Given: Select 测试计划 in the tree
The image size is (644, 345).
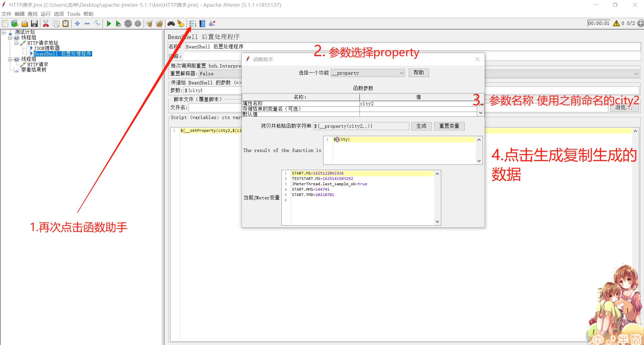Looking at the screenshot, I should pyautogui.click(x=25, y=32).
